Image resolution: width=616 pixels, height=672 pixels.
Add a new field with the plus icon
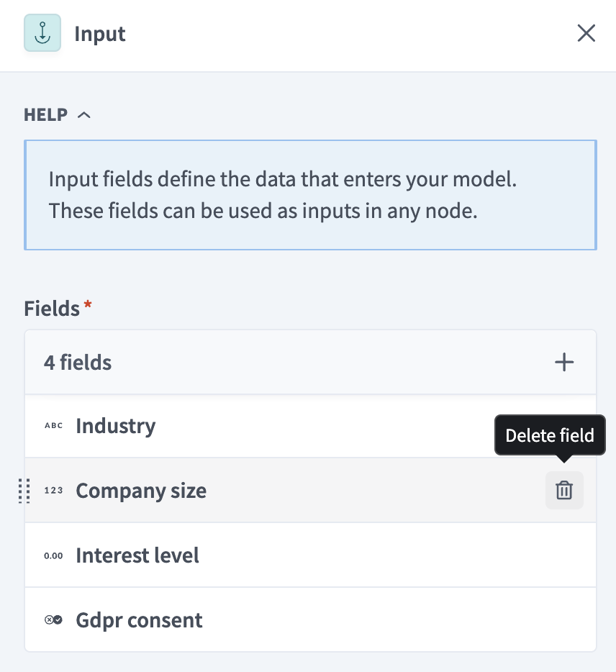(x=564, y=362)
